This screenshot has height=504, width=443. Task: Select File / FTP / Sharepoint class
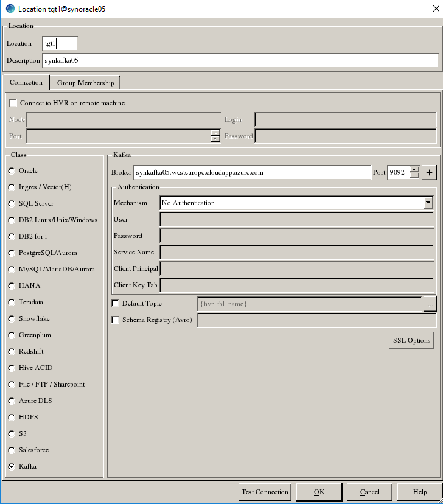(x=12, y=385)
